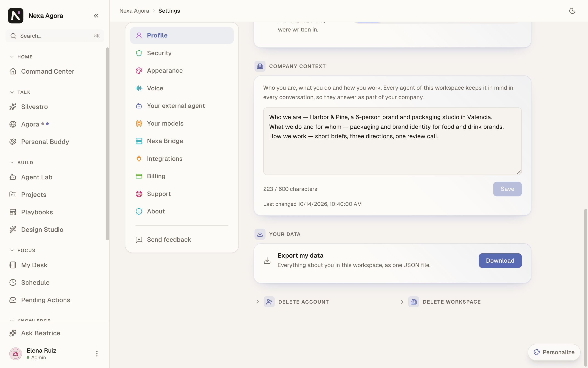Screen dimensions: 588x368
Task: Open Elena Ruiz's three-dot menu
Action: click(x=97, y=354)
